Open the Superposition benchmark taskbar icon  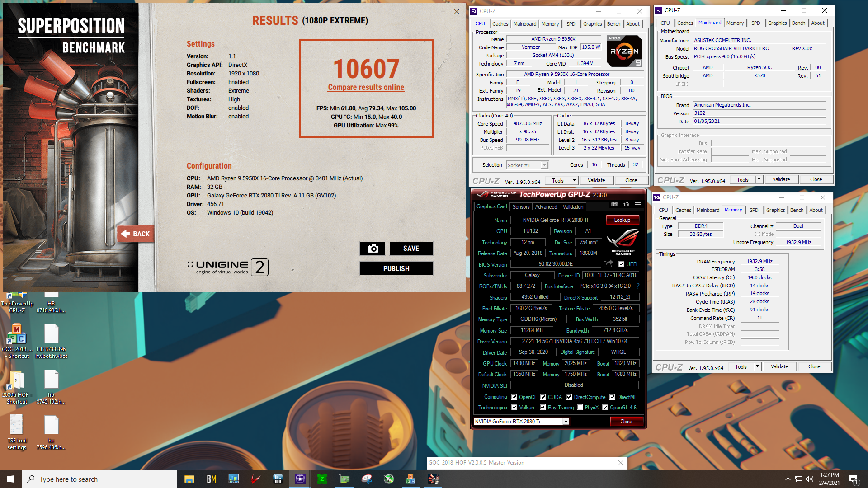tap(433, 479)
